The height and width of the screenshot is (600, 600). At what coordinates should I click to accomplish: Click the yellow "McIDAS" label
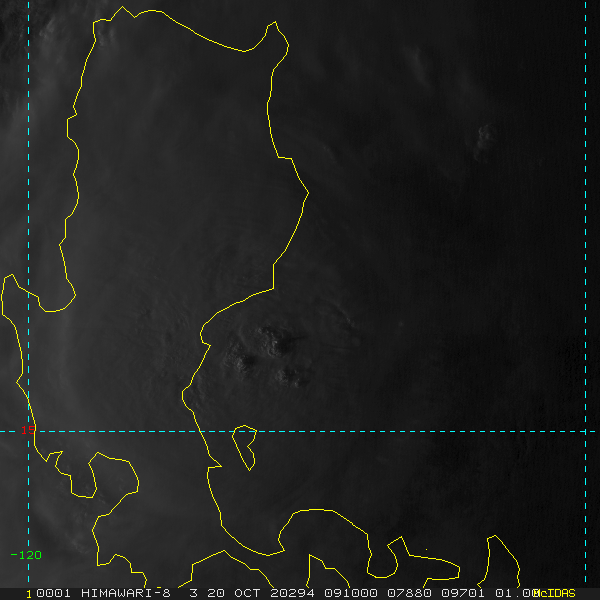coord(554,593)
